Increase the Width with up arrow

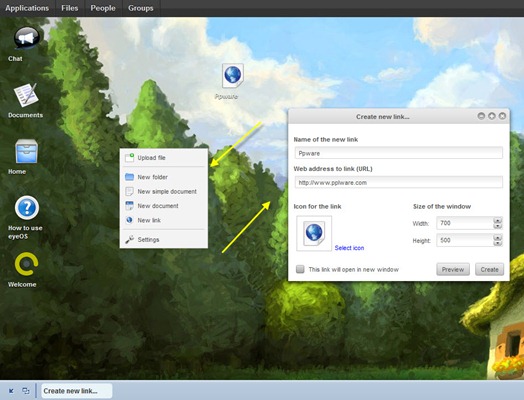(498, 220)
